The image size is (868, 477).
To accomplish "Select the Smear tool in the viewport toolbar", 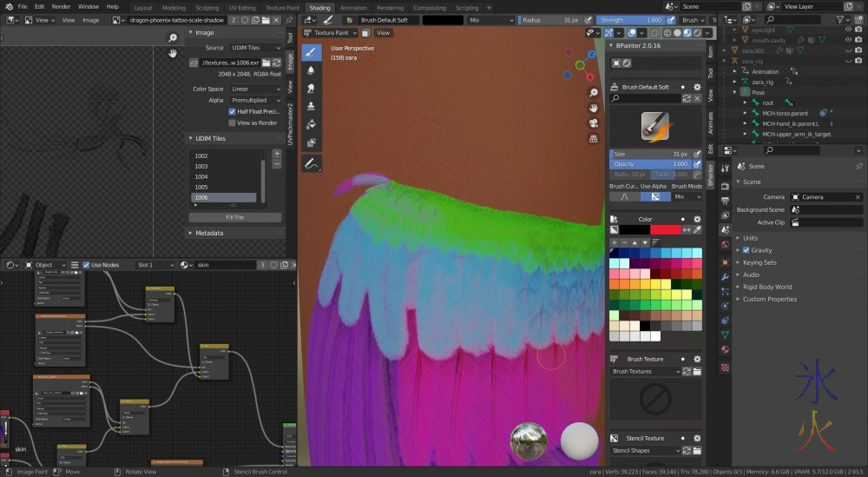I will pos(312,89).
